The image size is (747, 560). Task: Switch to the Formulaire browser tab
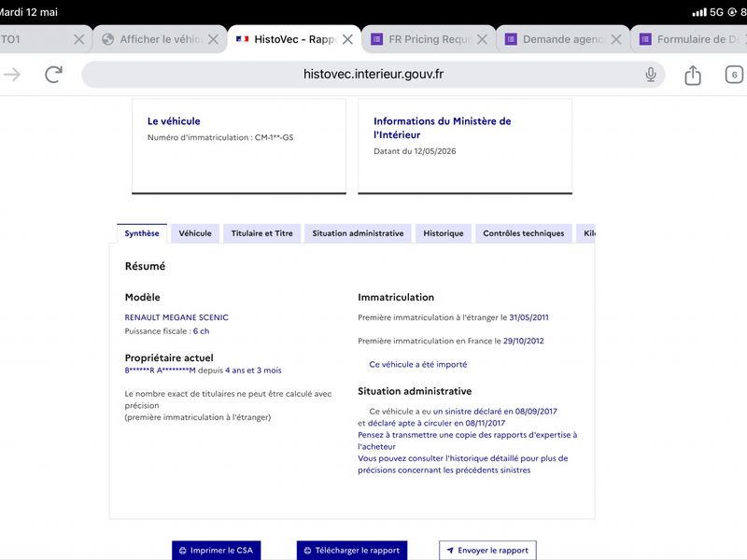(690, 39)
